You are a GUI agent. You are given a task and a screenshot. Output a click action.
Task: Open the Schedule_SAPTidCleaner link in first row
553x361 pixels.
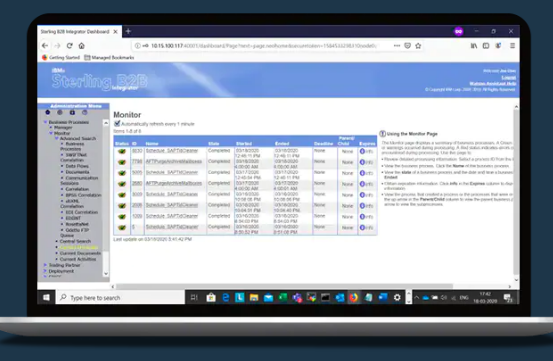click(x=172, y=151)
